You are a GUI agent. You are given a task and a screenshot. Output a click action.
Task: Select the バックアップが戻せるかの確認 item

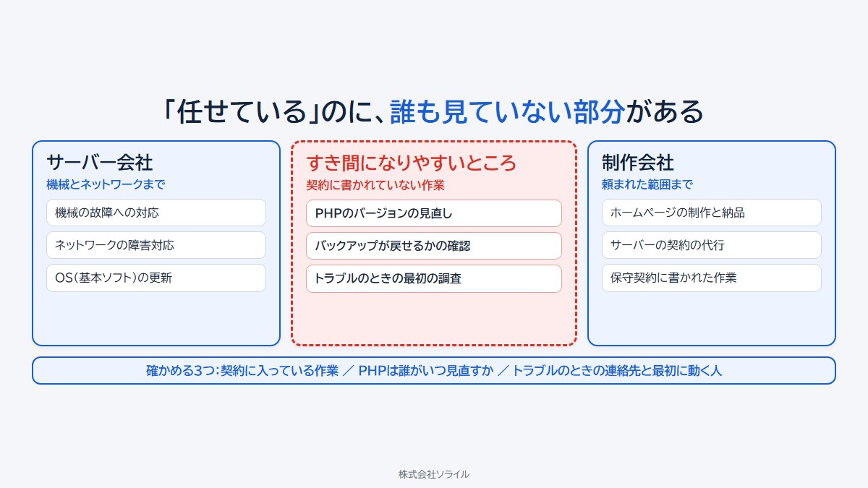434,246
